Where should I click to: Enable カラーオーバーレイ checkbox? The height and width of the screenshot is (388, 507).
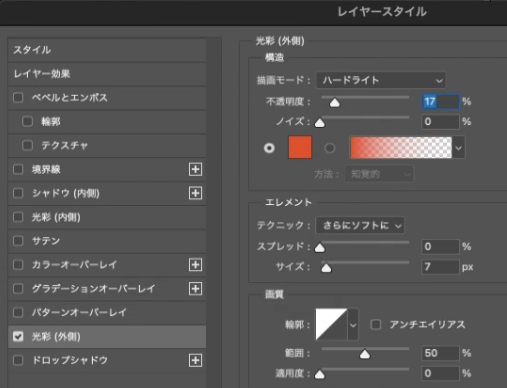coord(18,265)
